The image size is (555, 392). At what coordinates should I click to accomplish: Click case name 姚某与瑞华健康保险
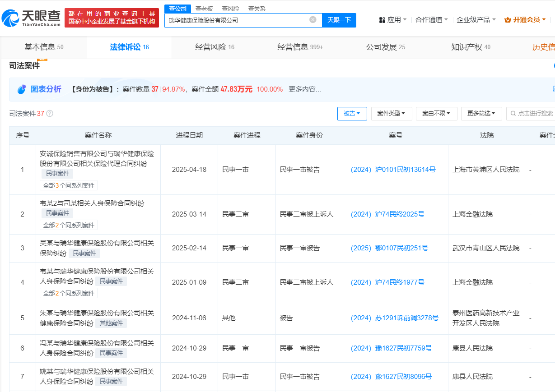click(x=97, y=377)
